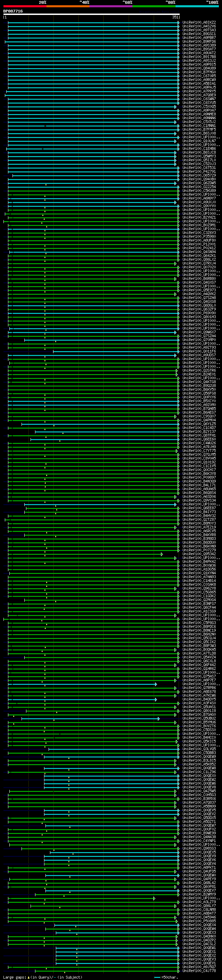
Task: Click the UniRef100_O65729 accession
Action: coord(199,175)
